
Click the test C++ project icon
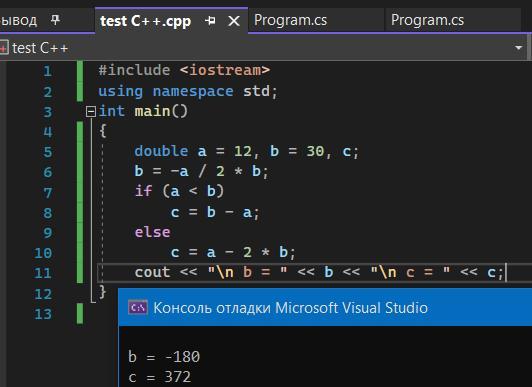click(x=3, y=48)
